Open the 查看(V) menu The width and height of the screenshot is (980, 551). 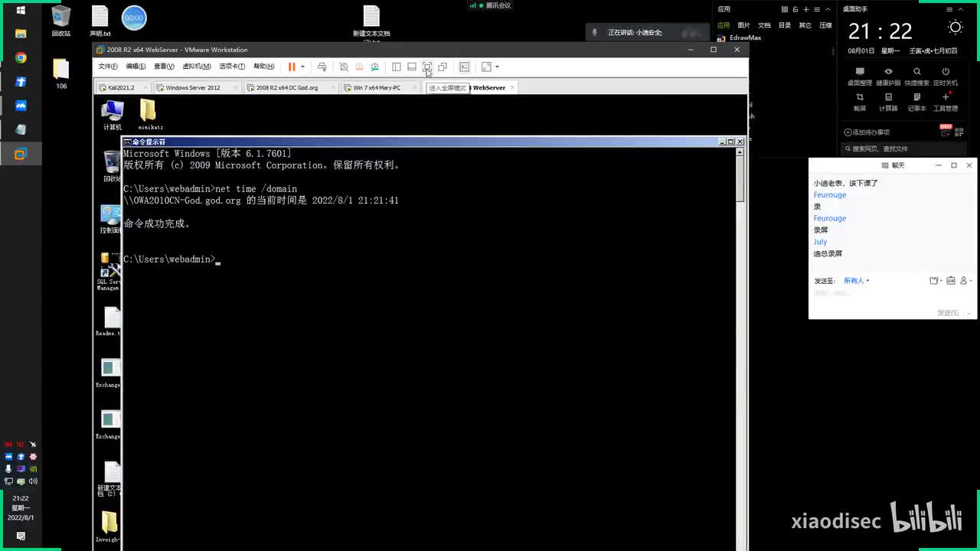pyautogui.click(x=164, y=67)
